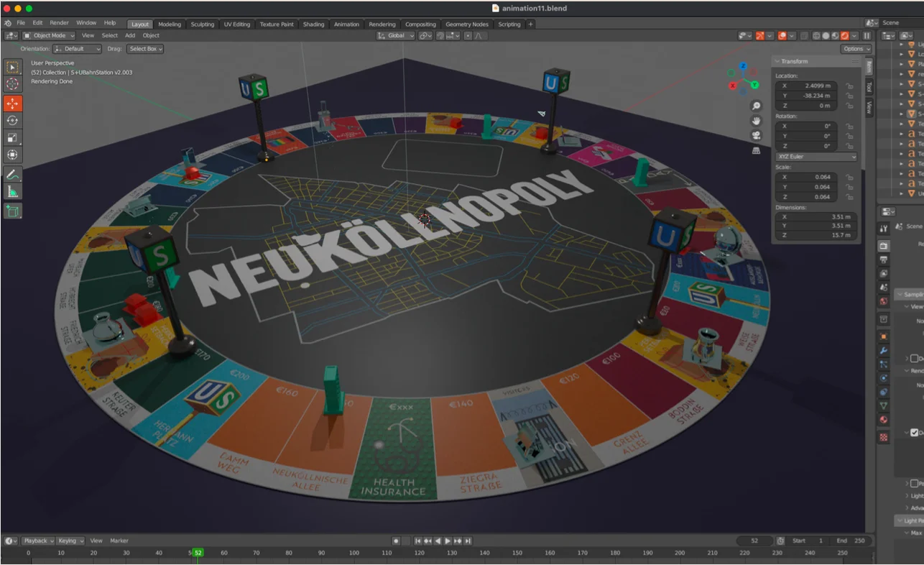The image size is (924, 565).
Task: Toggle show gizmos button
Action: pyautogui.click(x=760, y=36)
